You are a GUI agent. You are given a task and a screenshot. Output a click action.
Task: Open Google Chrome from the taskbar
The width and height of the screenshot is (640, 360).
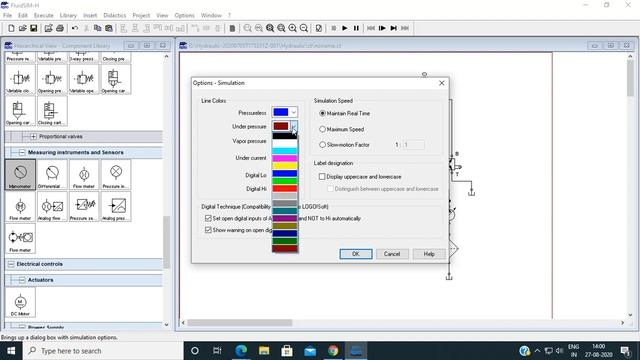tap(333, 351)
